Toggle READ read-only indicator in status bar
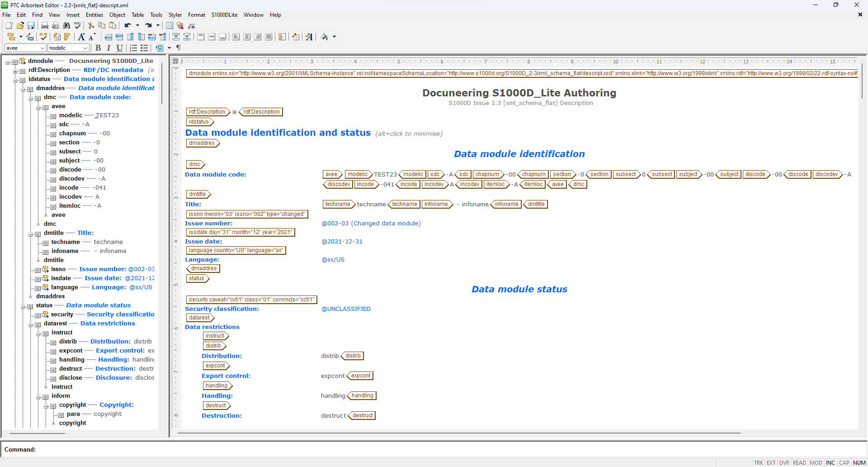This screenshot has height=467, width=868. pyautogui.click(x=799, y=462)
